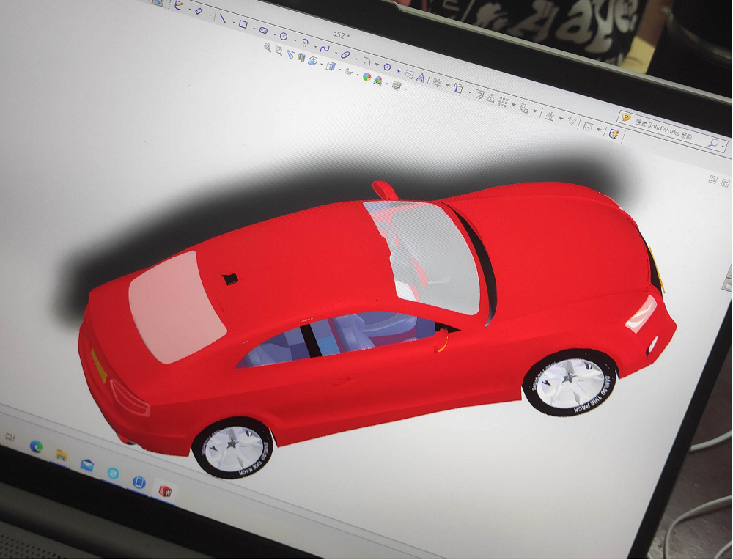Select the Polygon sketch tool
The image size is (733, 560).
[x=387, y=67]
